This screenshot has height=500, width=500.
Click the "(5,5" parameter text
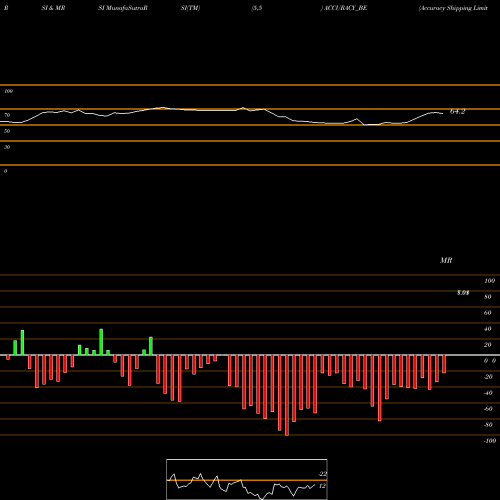[x=257, y=8]
